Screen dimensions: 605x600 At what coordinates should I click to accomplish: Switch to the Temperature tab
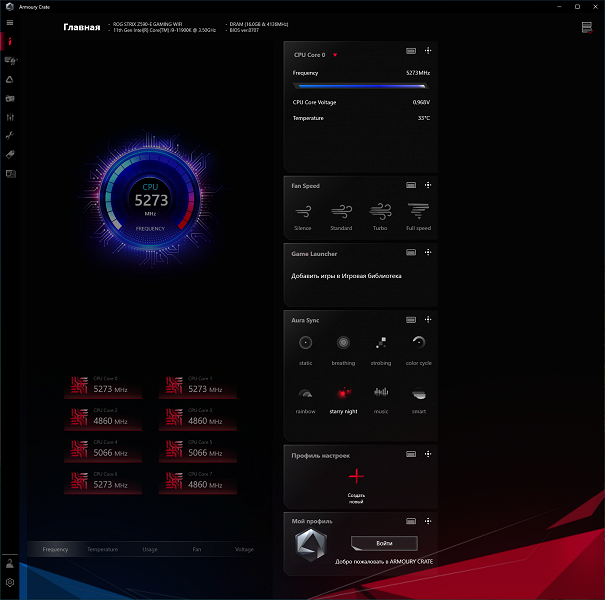(102, 549)
